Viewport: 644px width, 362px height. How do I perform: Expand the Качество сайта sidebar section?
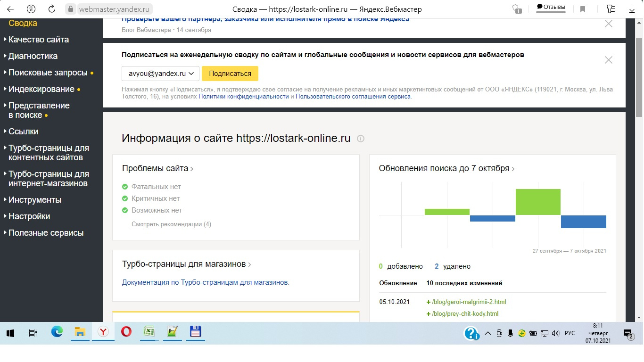point(39,40)
